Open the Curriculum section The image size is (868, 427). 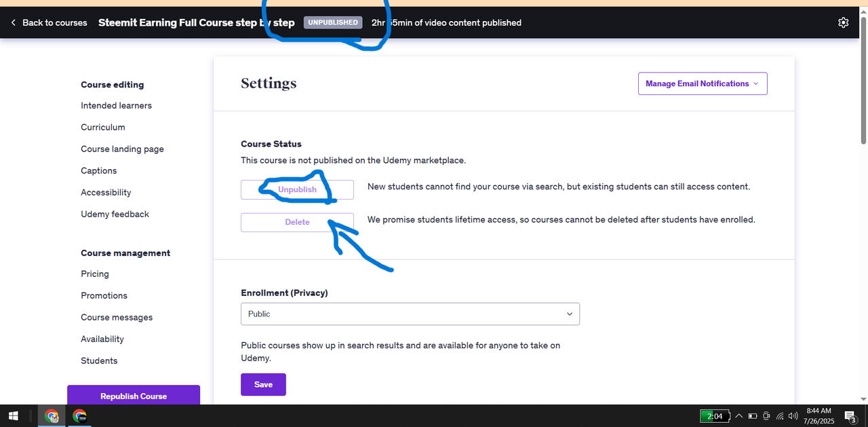pos(103,127)
